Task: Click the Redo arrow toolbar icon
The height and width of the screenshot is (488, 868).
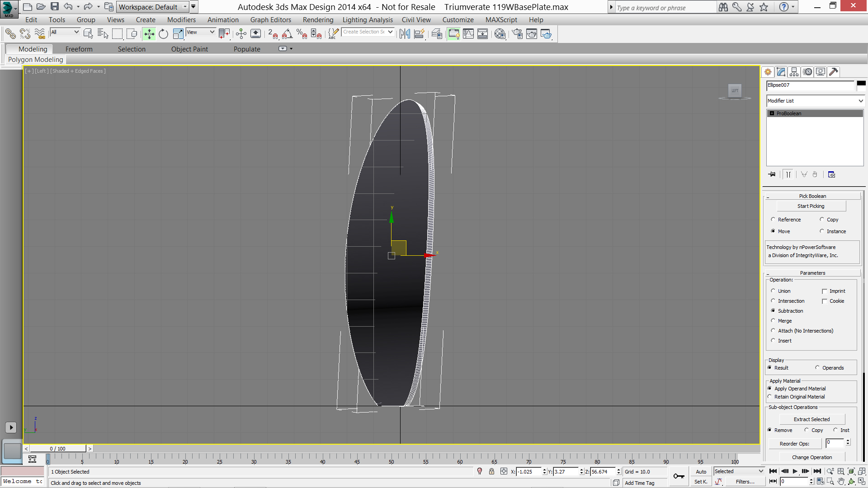Action: 87,7
